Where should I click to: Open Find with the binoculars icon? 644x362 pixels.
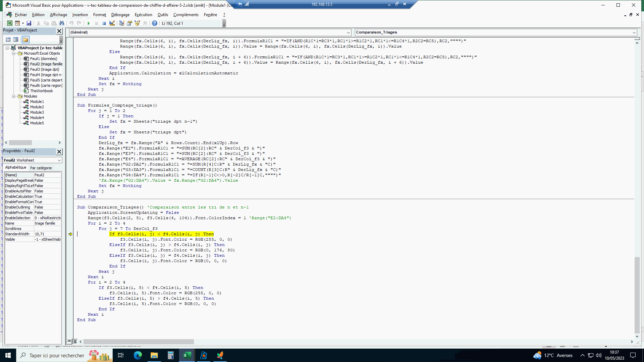point(61,23)
